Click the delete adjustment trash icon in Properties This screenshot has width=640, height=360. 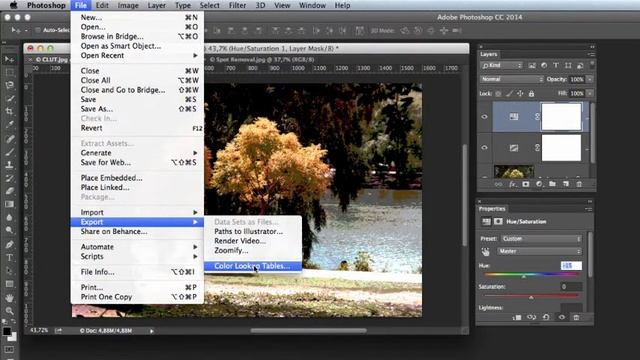point(576,317)
